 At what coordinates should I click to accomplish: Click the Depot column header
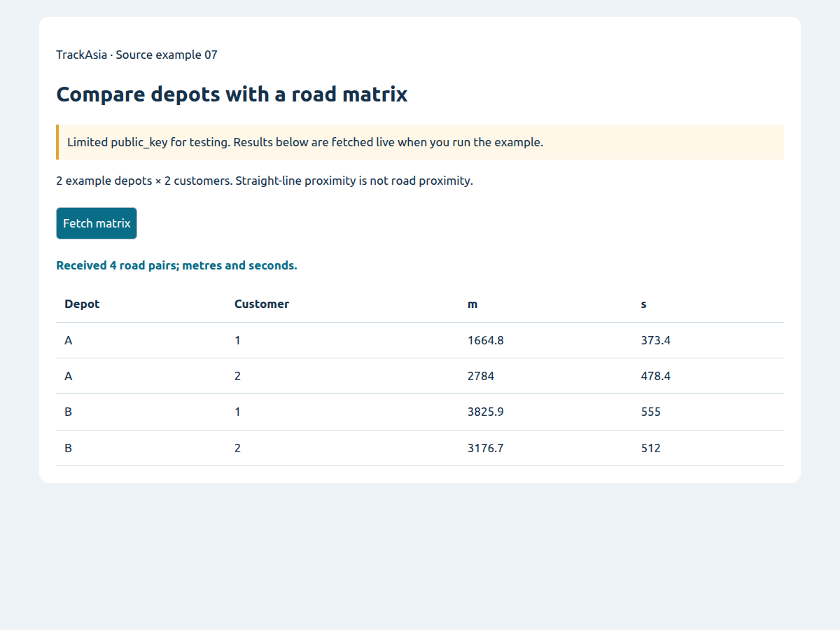141,304
